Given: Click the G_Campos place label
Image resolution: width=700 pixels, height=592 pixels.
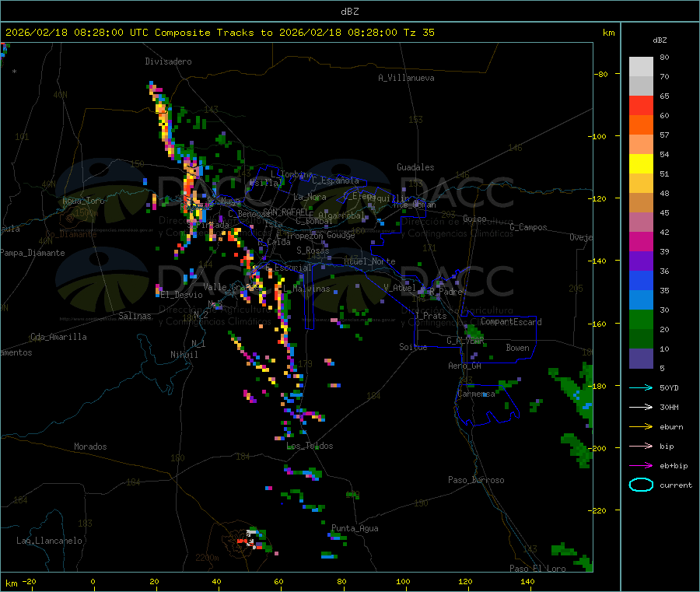Looking at the screenshot, I should [528, 227].
